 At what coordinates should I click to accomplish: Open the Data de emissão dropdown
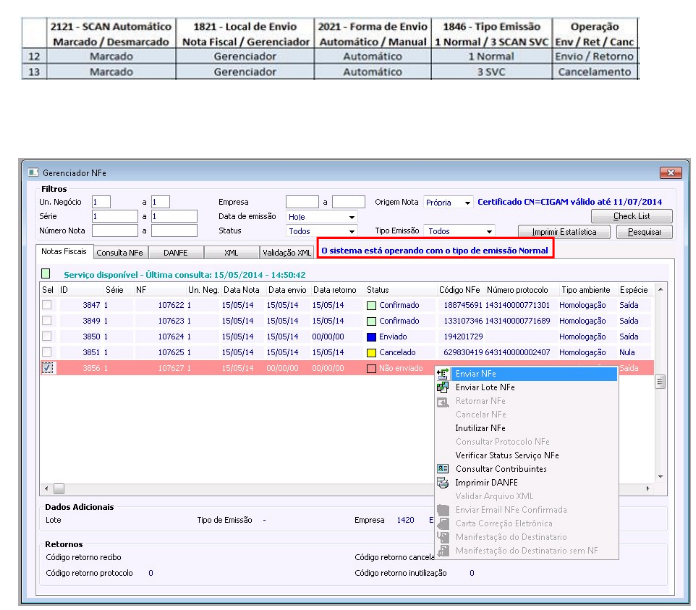(351, 216)
